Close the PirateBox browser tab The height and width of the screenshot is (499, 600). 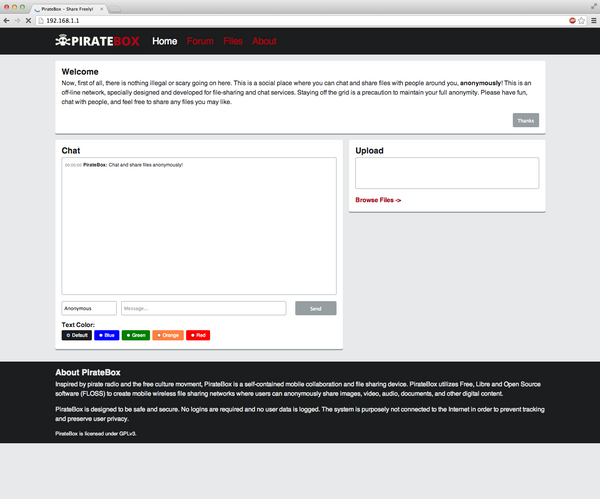click(x=101, y=9)
